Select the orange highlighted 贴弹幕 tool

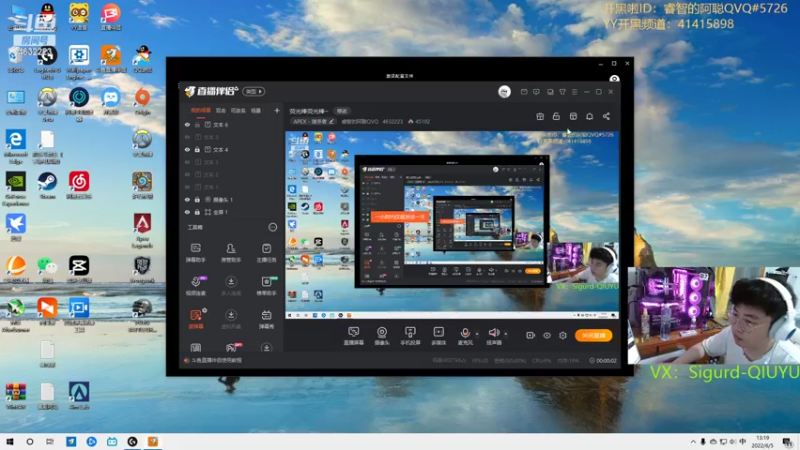click(195, 319)
